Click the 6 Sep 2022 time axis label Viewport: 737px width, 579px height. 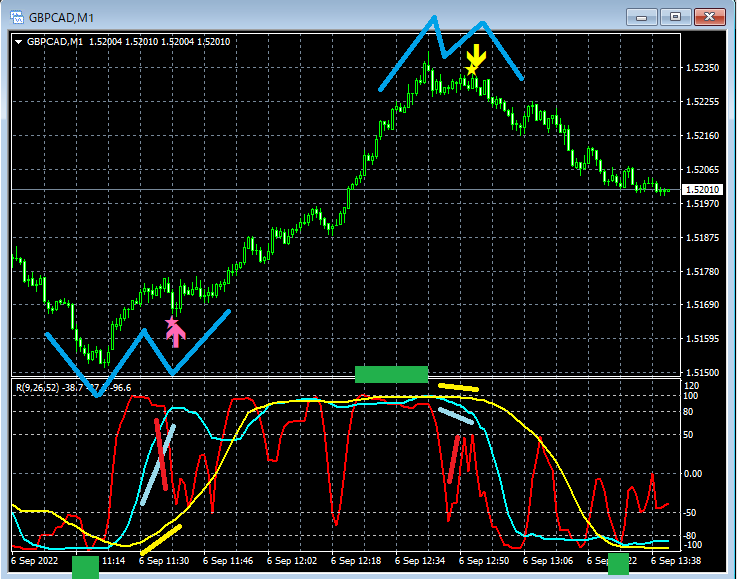click(x=34, y=561)
